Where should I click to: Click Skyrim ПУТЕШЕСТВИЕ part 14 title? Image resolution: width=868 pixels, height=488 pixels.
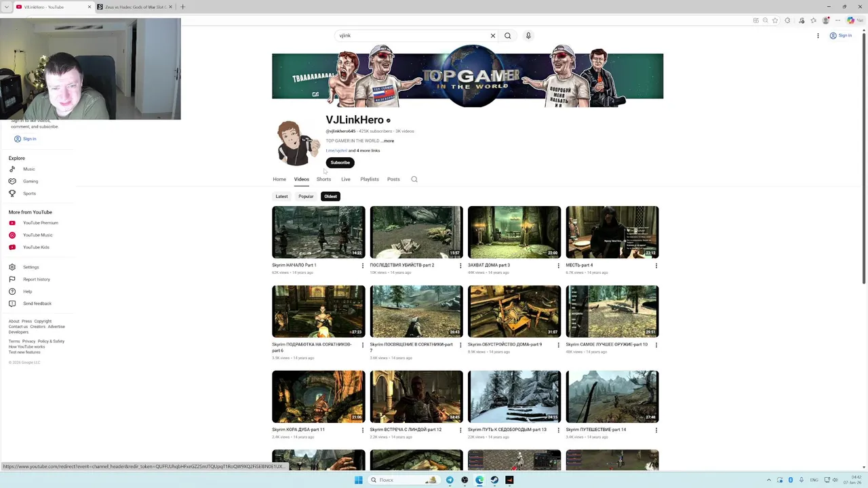596,430
